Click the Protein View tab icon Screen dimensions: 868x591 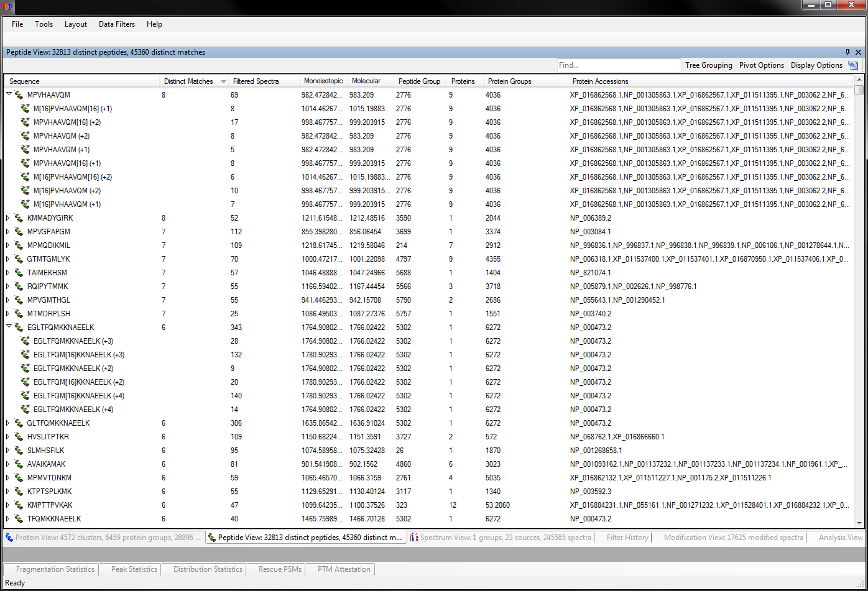coord(9,538)
